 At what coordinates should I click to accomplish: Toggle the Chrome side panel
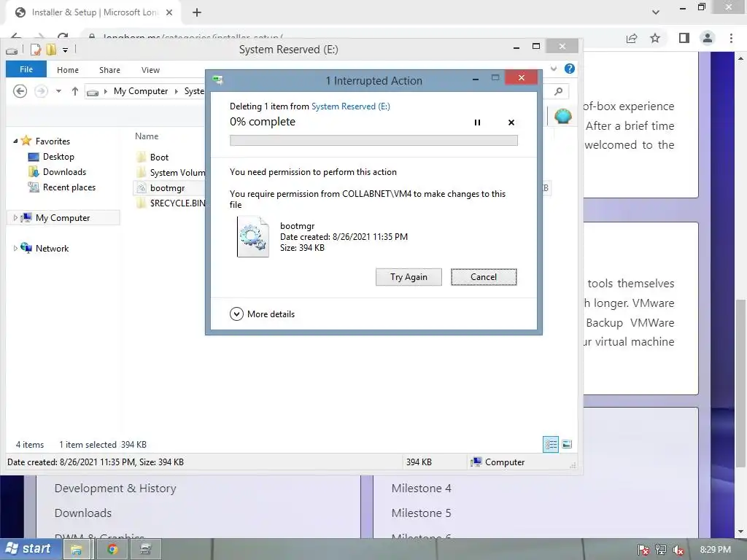(x=684, y=38)
